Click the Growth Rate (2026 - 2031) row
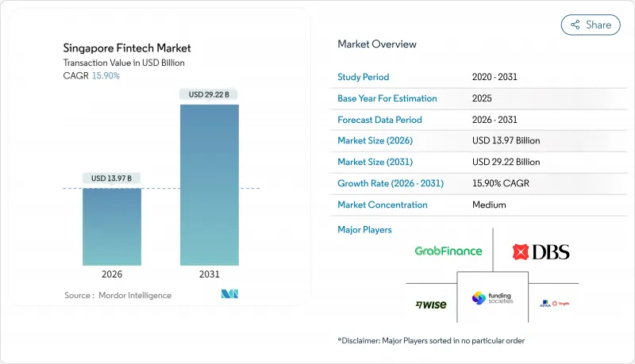Viewport: 635px width, 364px height. 438,183
